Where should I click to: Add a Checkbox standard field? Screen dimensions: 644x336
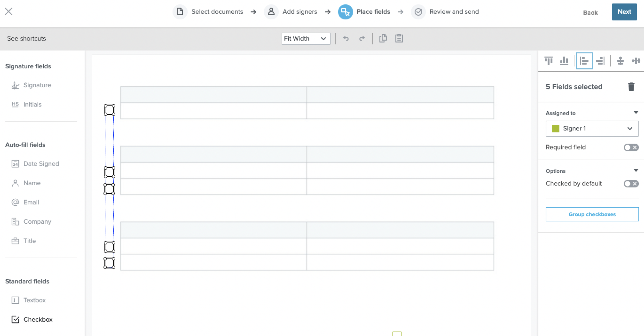pos(32,319)
